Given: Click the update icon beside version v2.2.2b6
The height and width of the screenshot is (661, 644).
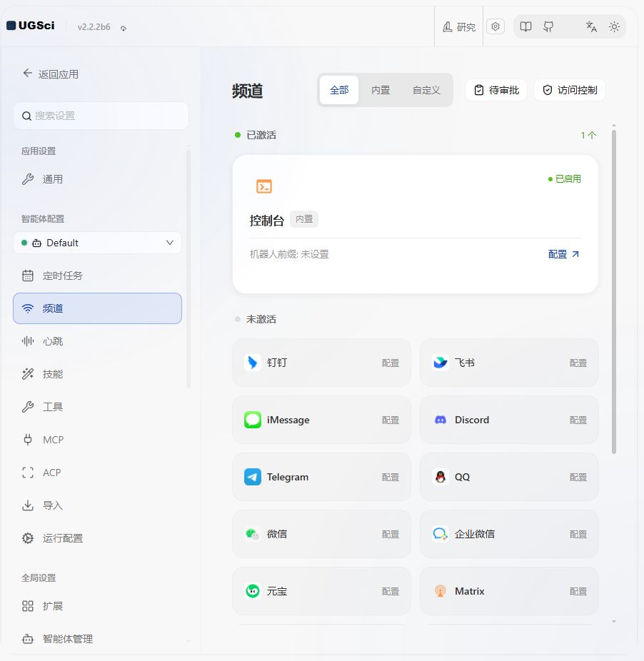Looking at the screenshot, I should pyautogui.click(x=123, y=28).
